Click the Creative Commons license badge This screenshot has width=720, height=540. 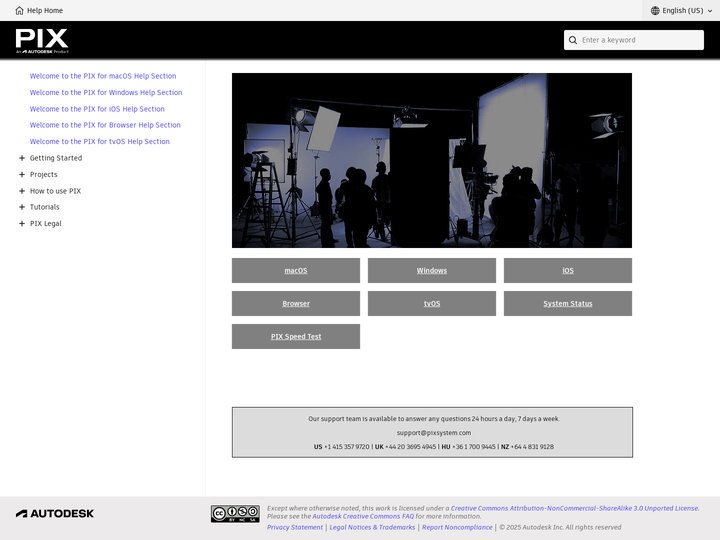(x=235, y=514)
